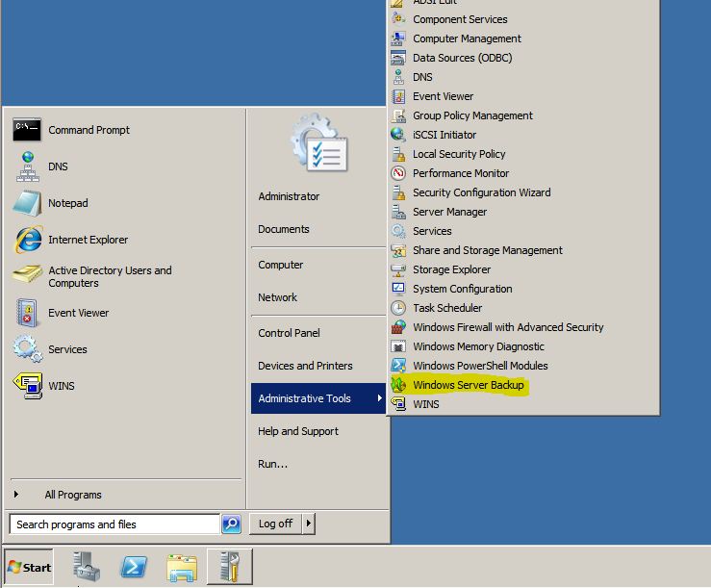
Task: Open Internet Explorer via its icon
Action: tap(29, 240)
